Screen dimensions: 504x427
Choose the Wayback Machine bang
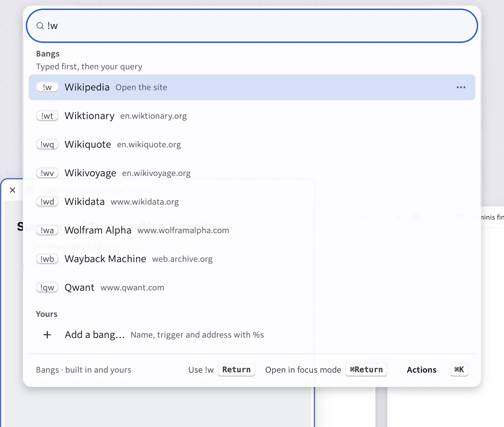tap(252, 259)
